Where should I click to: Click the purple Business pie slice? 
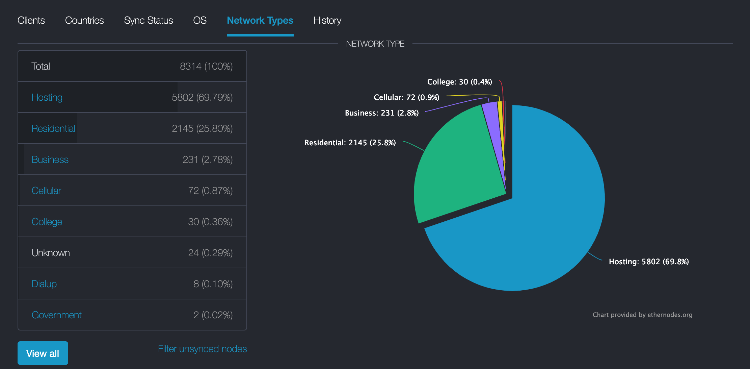493,120
